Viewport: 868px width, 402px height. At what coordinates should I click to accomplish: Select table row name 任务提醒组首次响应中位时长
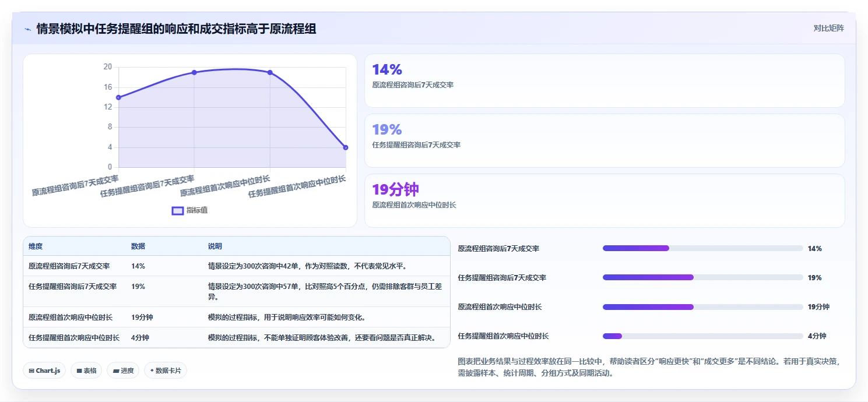(74, 338)
